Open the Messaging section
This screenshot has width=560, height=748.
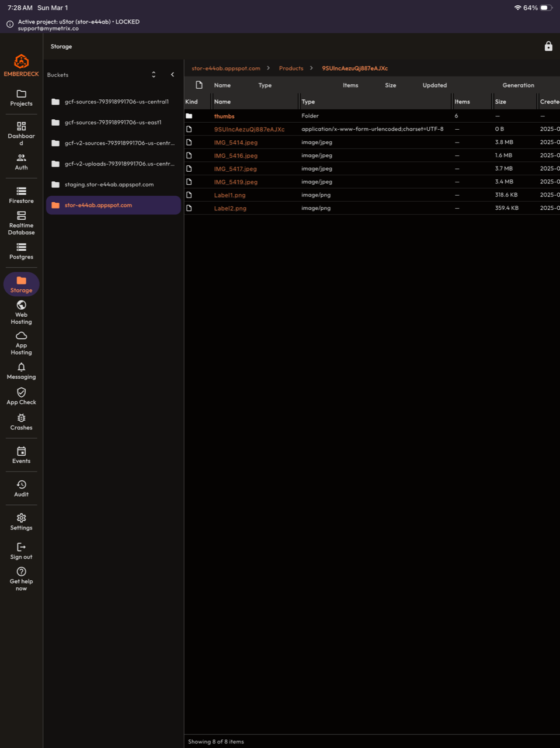(x=21, y=371)
